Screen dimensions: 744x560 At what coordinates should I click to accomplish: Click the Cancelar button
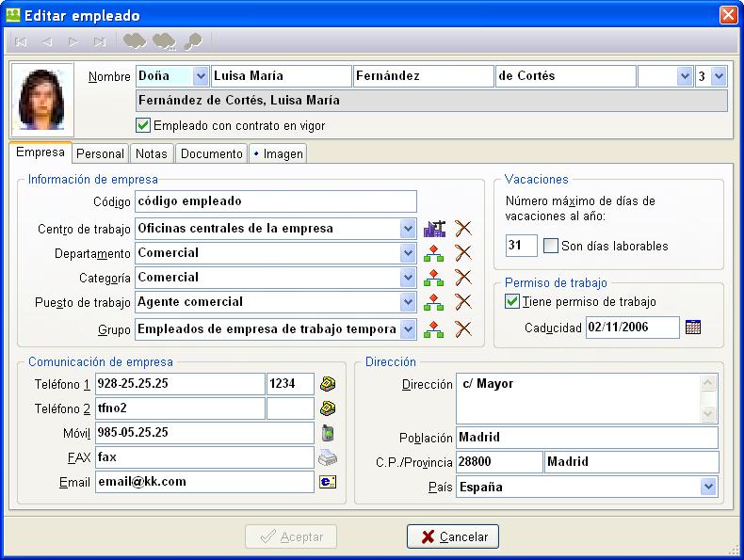click(x=453, y=536)
